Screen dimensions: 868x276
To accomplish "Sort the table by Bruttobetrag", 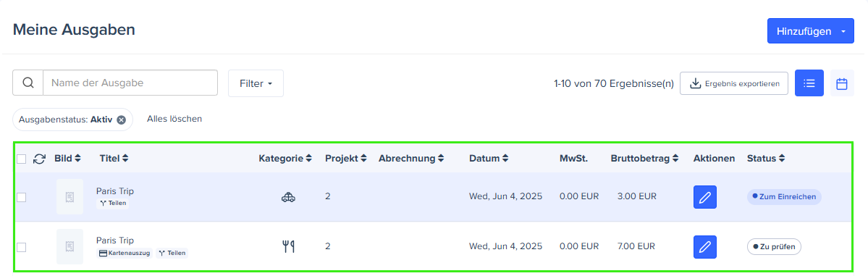I will tap(645, 159).
